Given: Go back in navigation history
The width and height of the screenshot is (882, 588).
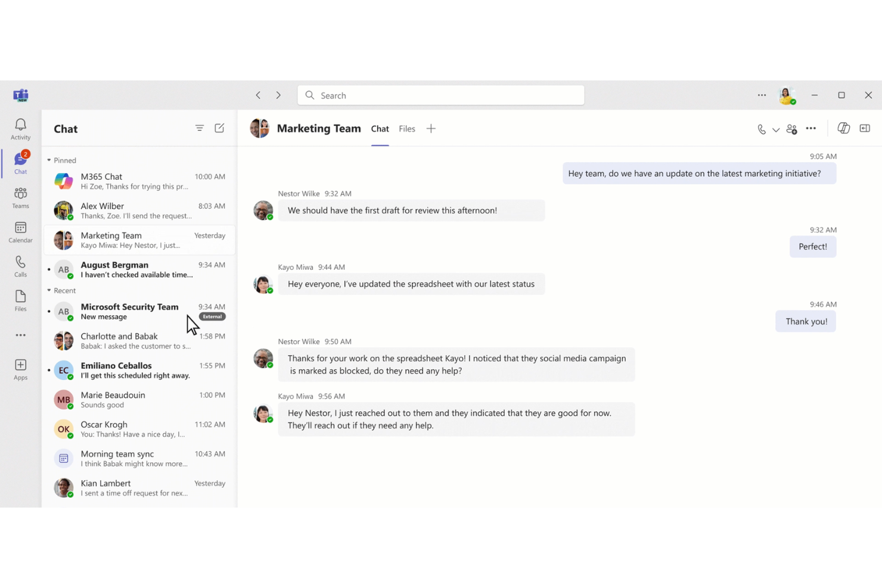Looking at the screenshot, I should pyautogui.click(x=258, y=95).
